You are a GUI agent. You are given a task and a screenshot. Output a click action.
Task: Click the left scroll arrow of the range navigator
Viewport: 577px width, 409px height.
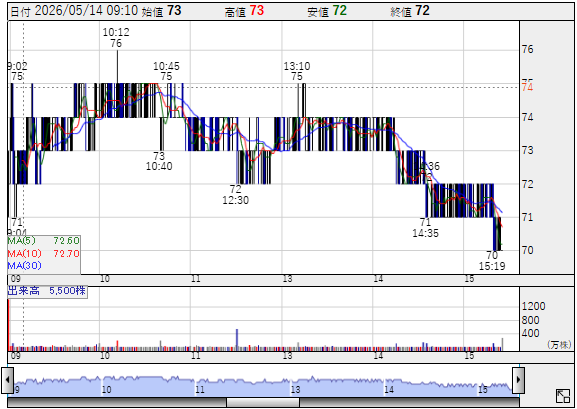(x=7, y=379)
